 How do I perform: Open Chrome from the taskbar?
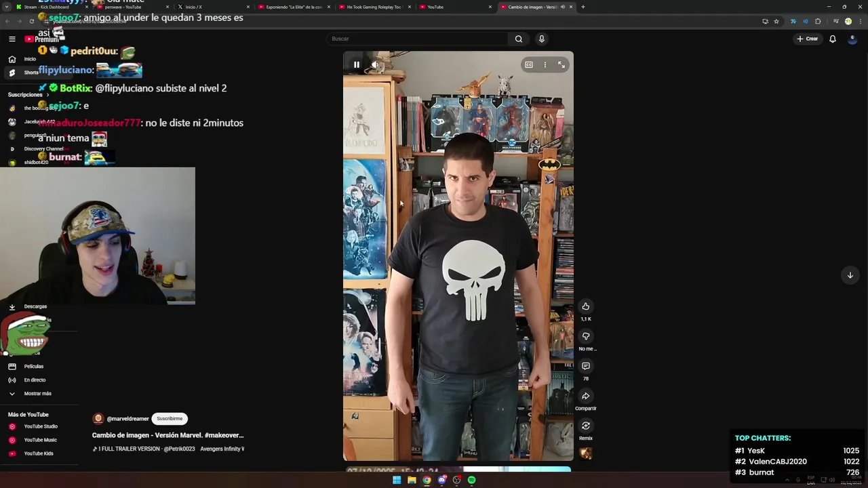point(427,480)
